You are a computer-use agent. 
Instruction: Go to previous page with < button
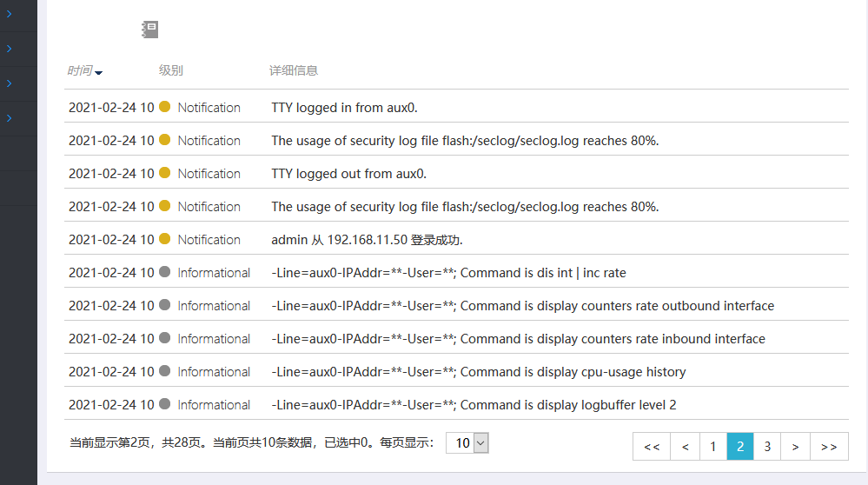pyautogui.click(x=686, y=446)
